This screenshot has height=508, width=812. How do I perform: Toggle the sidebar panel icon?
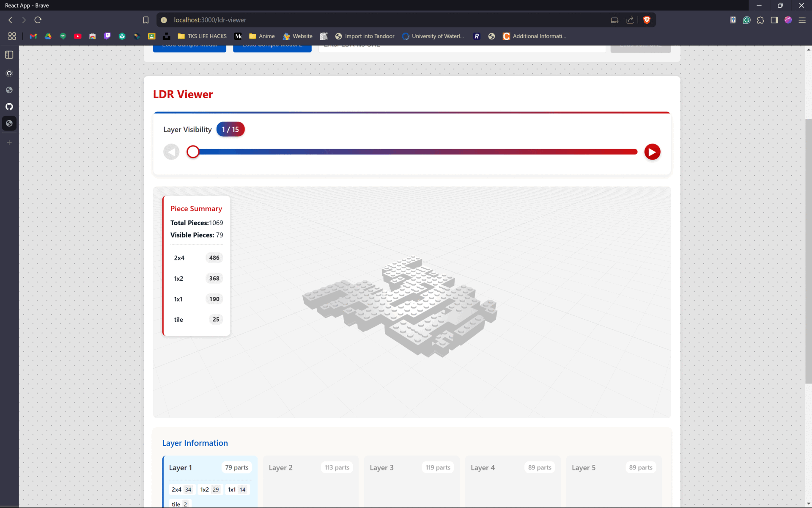(774, 20)
